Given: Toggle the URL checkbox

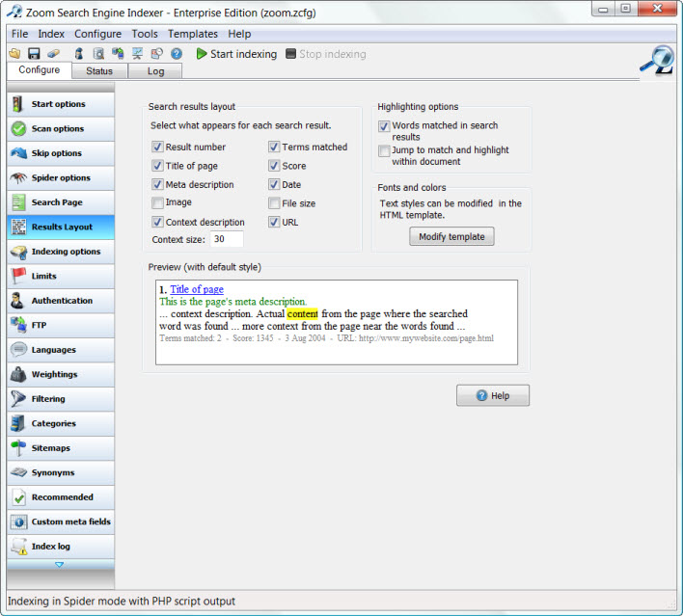Looking at the screenshot, I should click(274, 222).
